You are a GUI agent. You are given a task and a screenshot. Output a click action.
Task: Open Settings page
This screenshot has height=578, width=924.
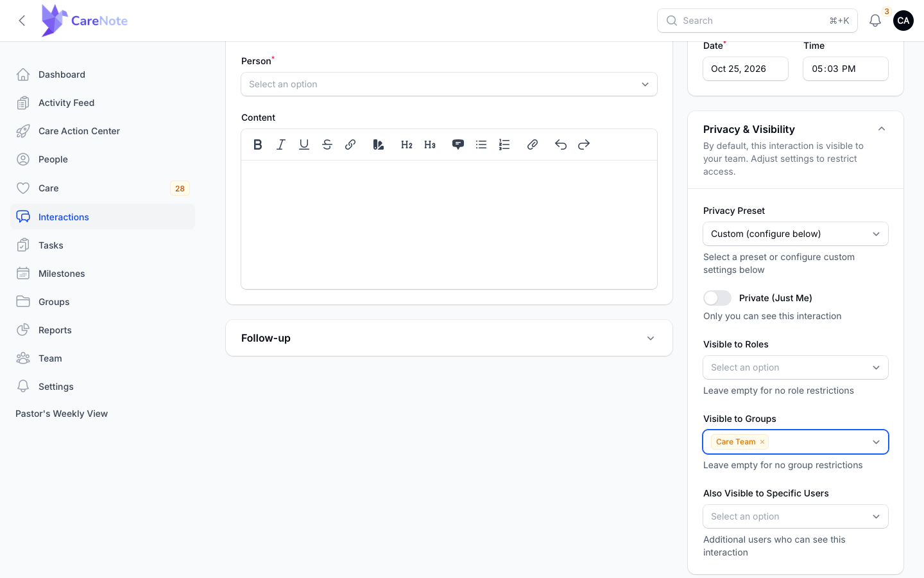coord(103,387)
